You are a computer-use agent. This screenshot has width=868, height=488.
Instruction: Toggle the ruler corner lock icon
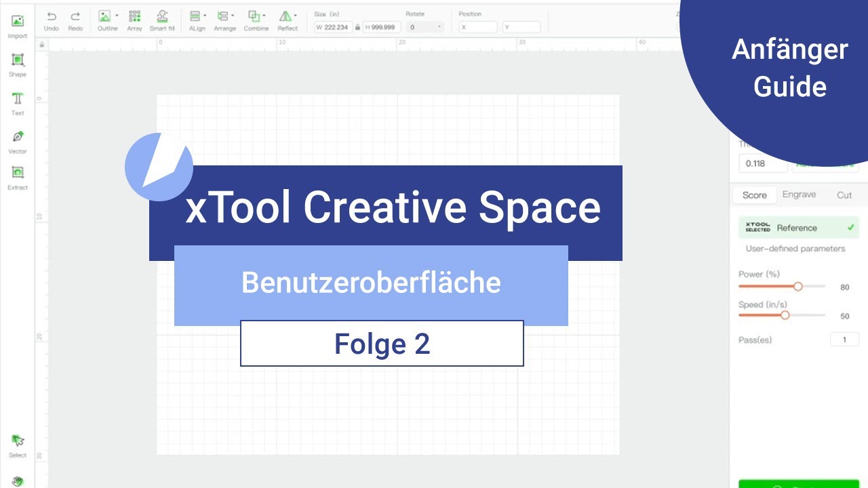(42, 45)
